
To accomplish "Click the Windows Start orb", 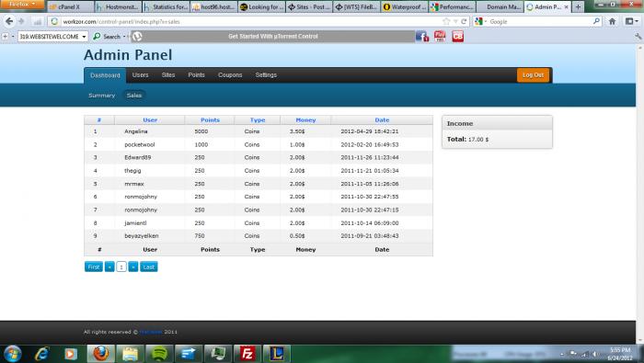I will (12, 354).
